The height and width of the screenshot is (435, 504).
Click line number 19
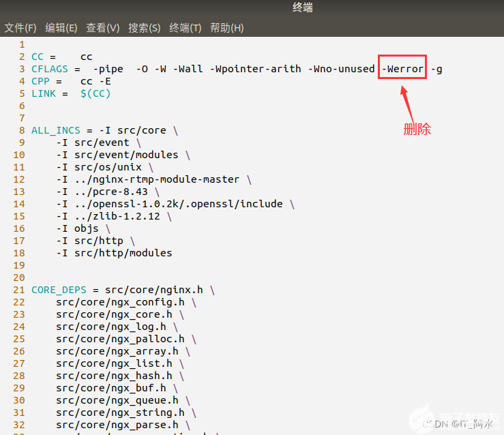pyautogui.click(x=19, y=265)
